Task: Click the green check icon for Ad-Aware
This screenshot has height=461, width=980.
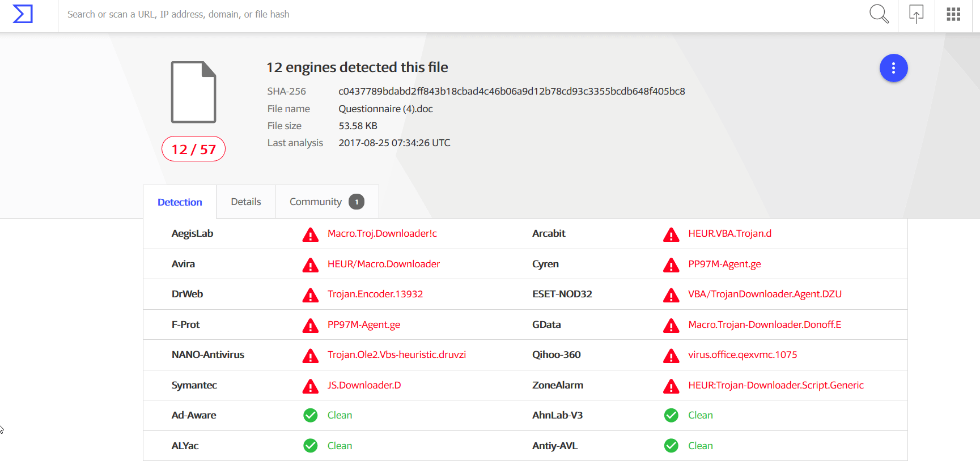Action: [x=310, y=416]
